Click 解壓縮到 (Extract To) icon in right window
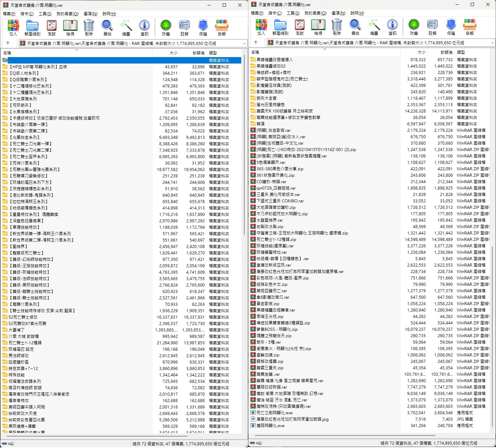This screenshot has height=448, width=496. click(x=280, y=27)
